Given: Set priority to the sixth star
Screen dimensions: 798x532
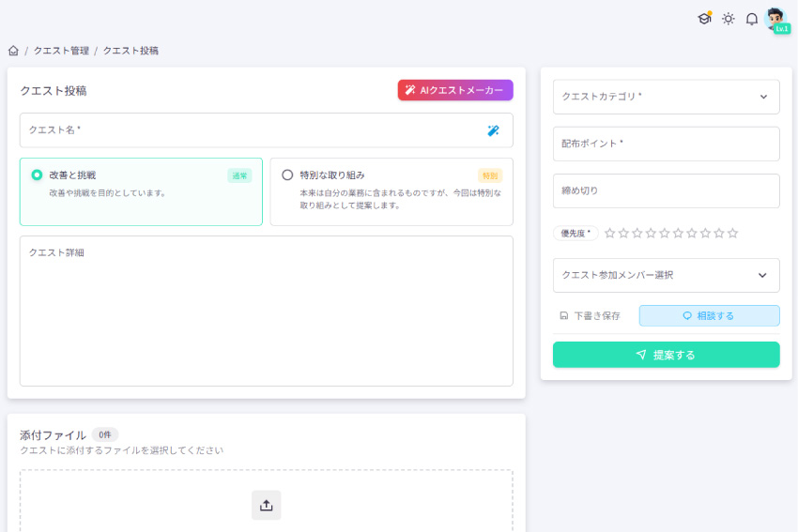Looking at the screenshot, I should [678, 234].
